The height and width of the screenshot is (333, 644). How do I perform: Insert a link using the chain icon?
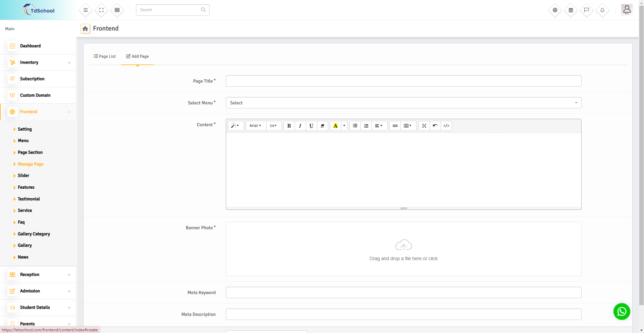395,126
